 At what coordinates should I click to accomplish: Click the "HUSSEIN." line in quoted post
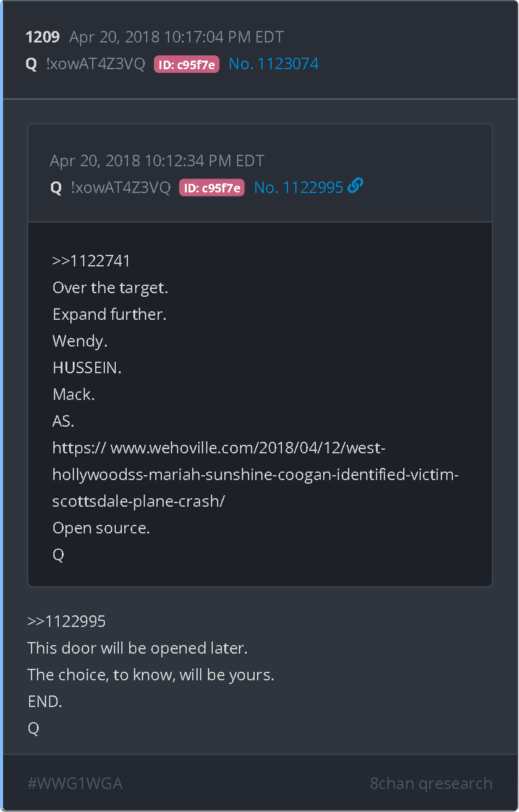click(x=87, y=368)
